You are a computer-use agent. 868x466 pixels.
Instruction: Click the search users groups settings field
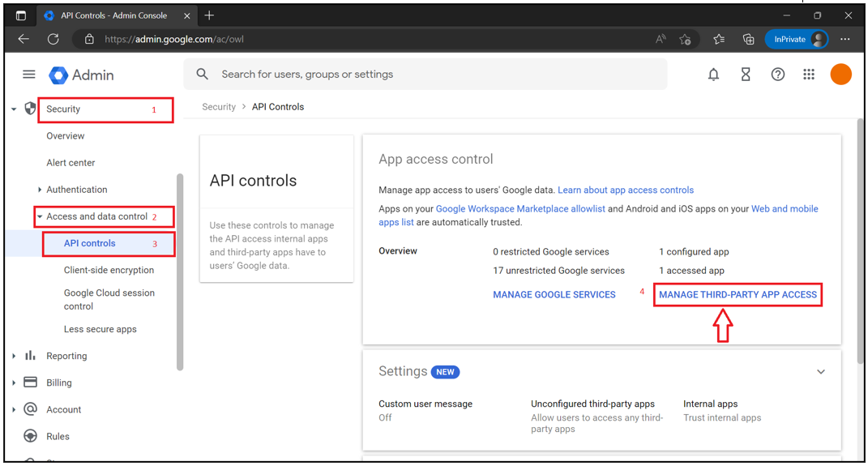(425, 75)
